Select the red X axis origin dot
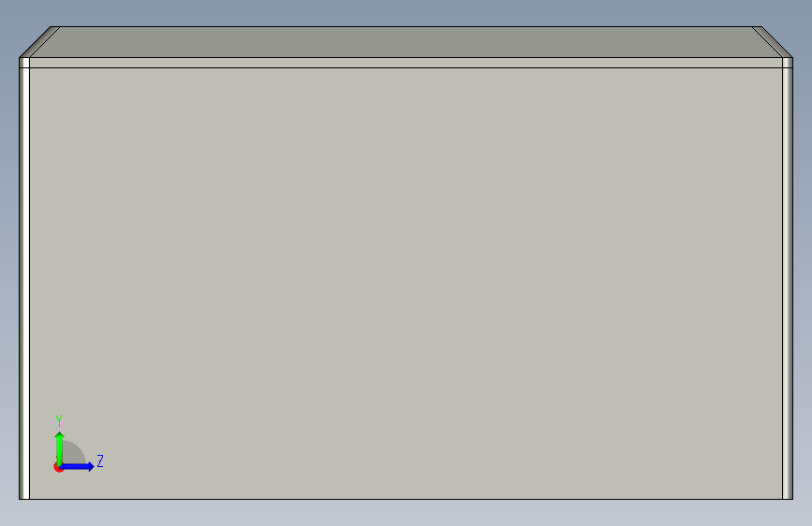Viewport: 812px width, 526px height. (57, 467)
